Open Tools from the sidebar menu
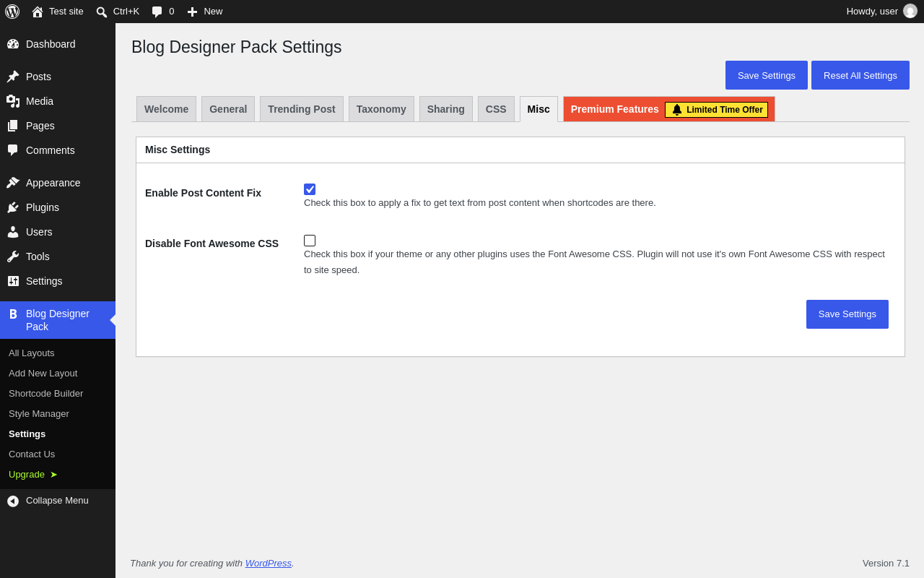The width and height of the screenshot is (924, 578). tap(58, 256)
